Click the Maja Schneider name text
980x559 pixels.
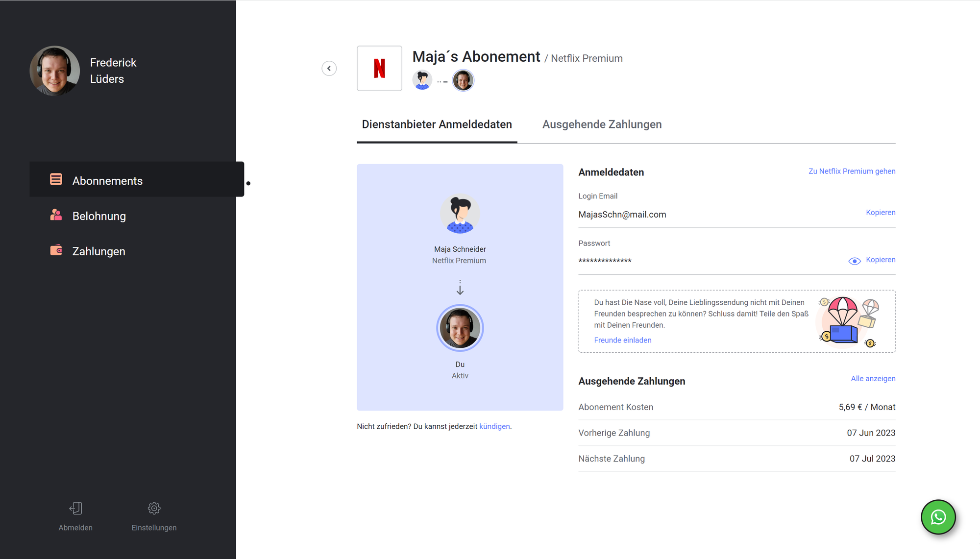pos(460,249)
